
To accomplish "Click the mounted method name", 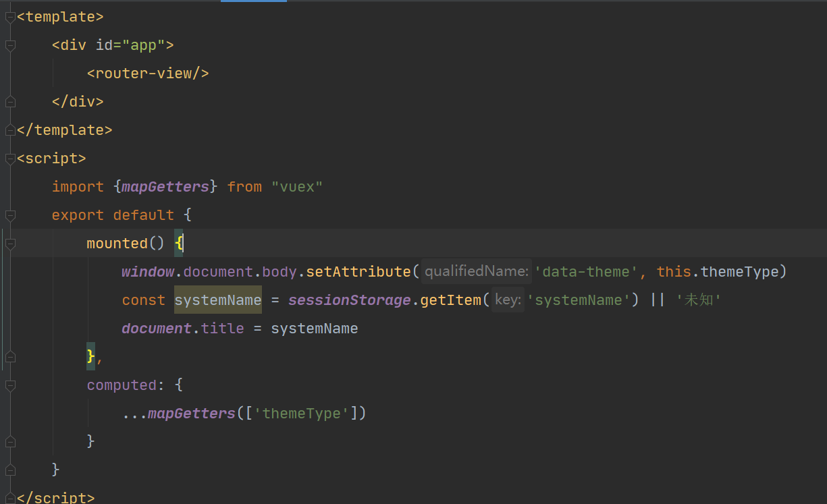I will [117, 244].
